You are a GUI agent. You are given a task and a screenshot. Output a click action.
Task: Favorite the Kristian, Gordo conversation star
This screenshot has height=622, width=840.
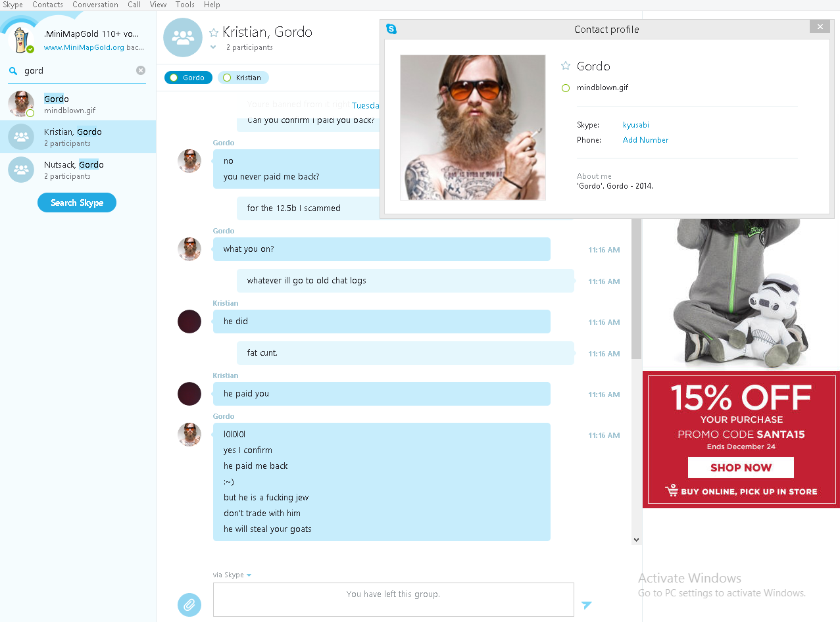coord(214,32)
